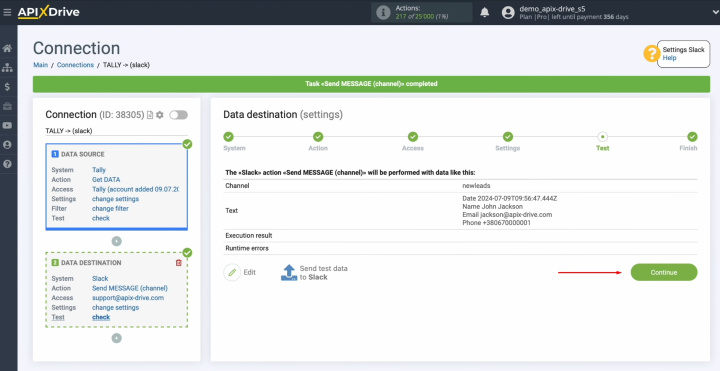Open the notifications bell
The width and height of the screenshot is (720, 371).
484,12
